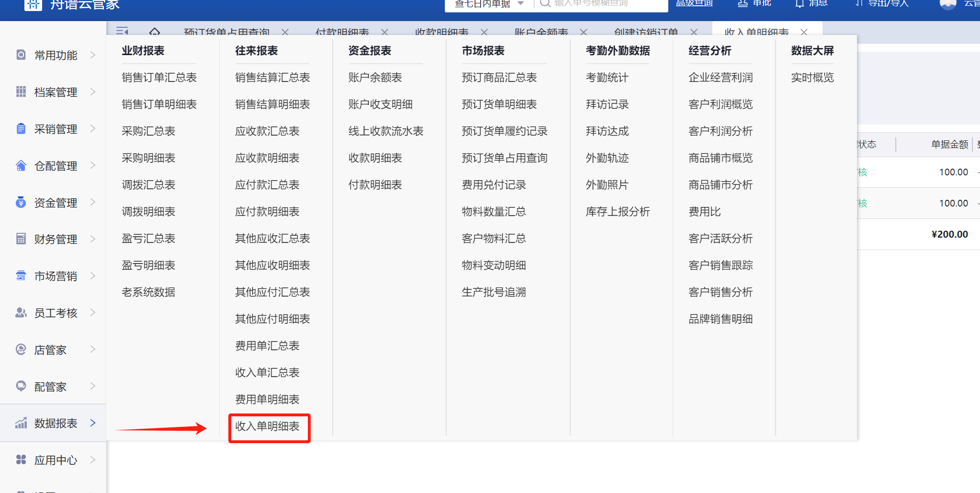Click the 资金管理 money bag icon
The width and height of the screenshot is (980, 493).
point(21,202)
